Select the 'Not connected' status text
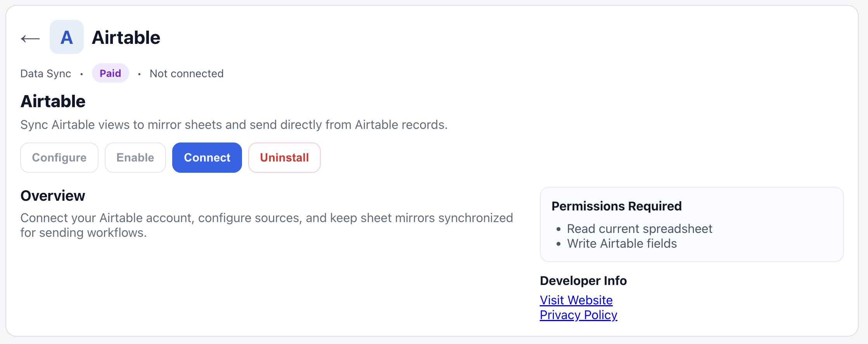Image resolution: width=868 pixels, height=344 pixels. pyautogui.click(x=187, y=73)
